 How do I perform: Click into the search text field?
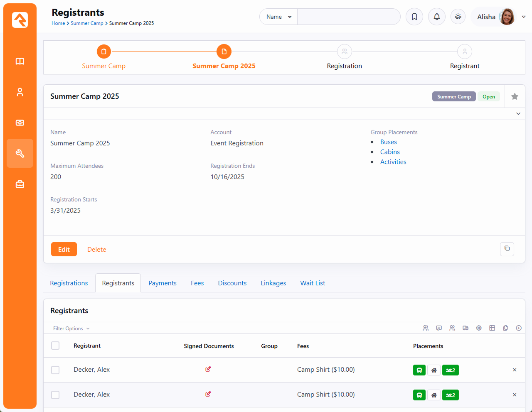click(x=348, y=17)
